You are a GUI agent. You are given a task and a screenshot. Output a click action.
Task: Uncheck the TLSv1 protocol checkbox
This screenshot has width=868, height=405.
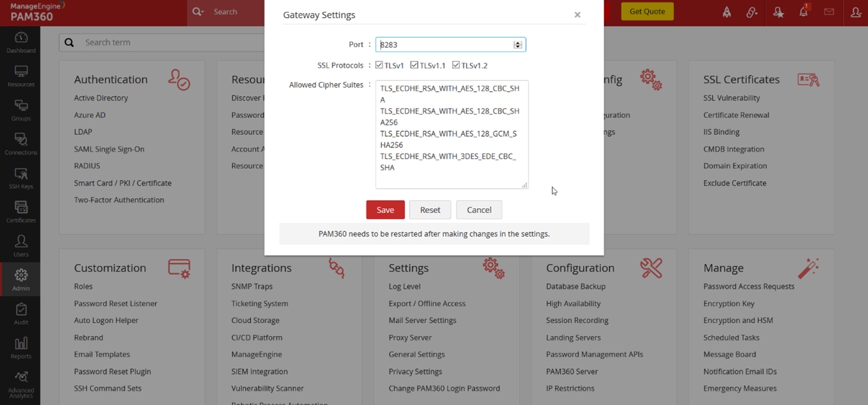tap(379, 65)
